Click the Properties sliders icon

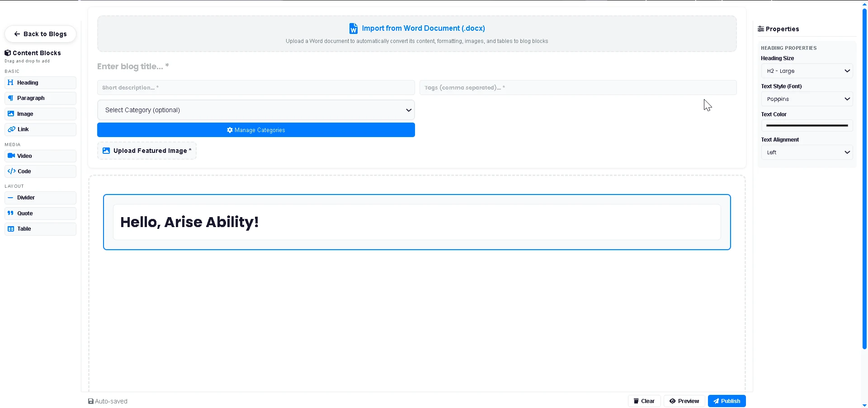[761, 29]
